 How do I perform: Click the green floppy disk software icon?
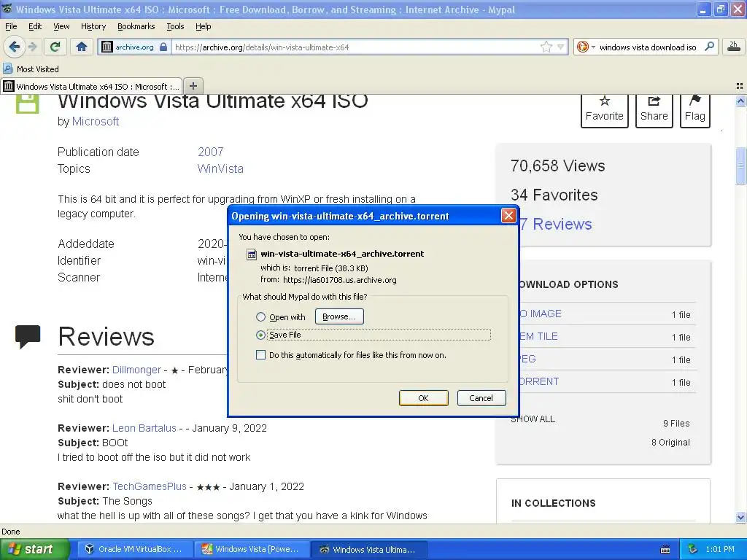click(27, 104)
